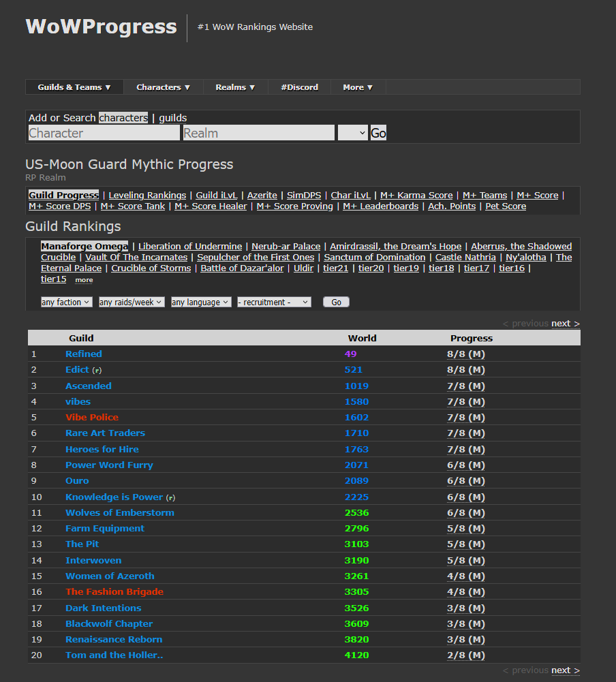616x682 pixels.
Task: Open the Realms menu
Action: pos(235,87)
